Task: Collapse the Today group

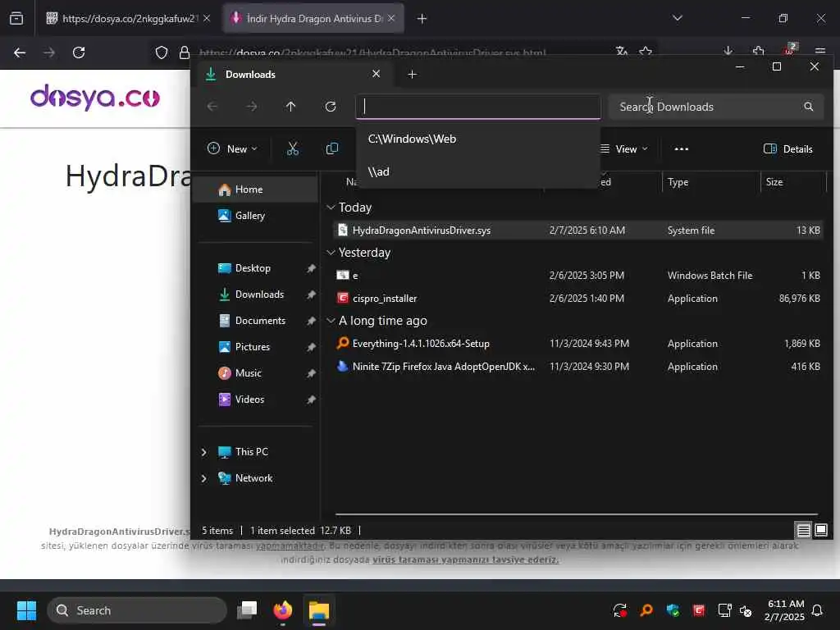Action: 331,208
